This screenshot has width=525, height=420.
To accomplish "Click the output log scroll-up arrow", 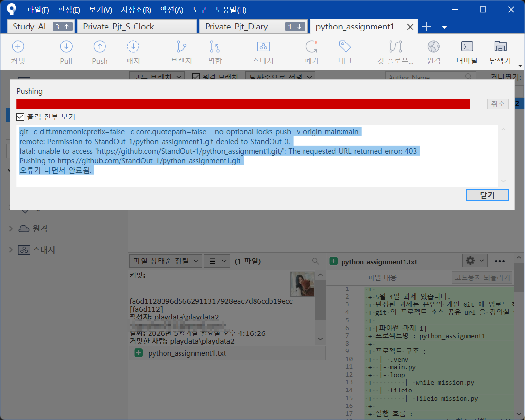I will [x=503, y=130].
